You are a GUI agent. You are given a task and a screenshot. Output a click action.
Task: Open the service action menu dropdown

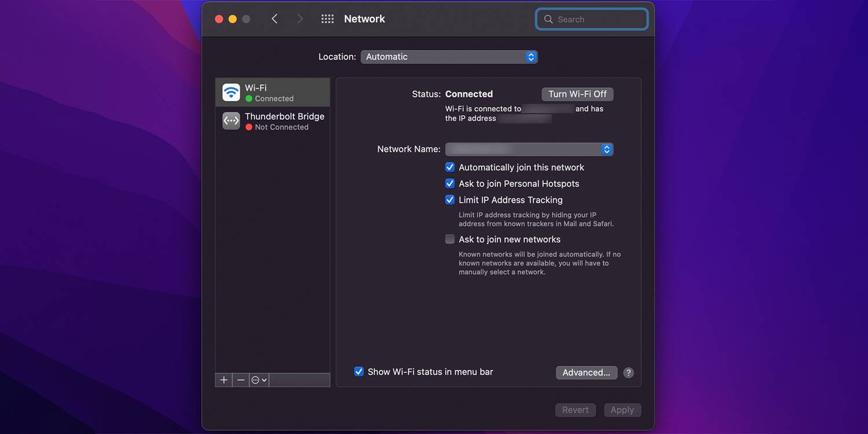click(259, 380)
